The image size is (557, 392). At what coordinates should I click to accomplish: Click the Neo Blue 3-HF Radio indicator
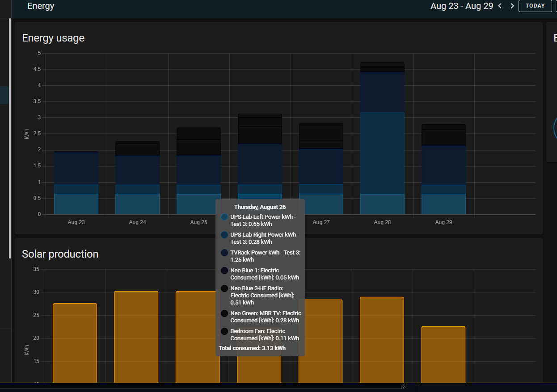[x=224, y=288]
